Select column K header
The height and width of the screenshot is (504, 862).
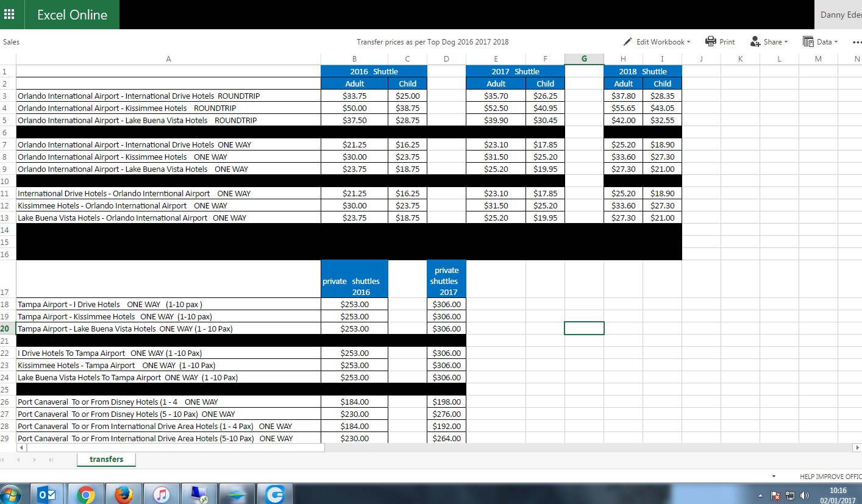point(740,59)
